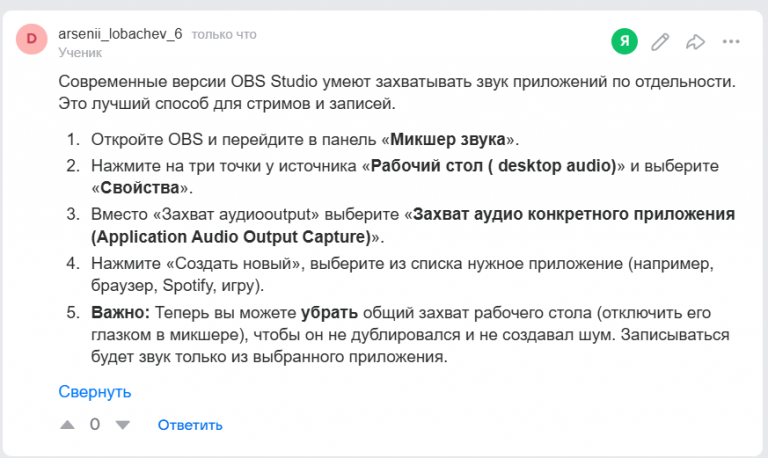Share the answer via the arrow icon
This screenshot has height=458, width=768.
click(x=695, y=42)
